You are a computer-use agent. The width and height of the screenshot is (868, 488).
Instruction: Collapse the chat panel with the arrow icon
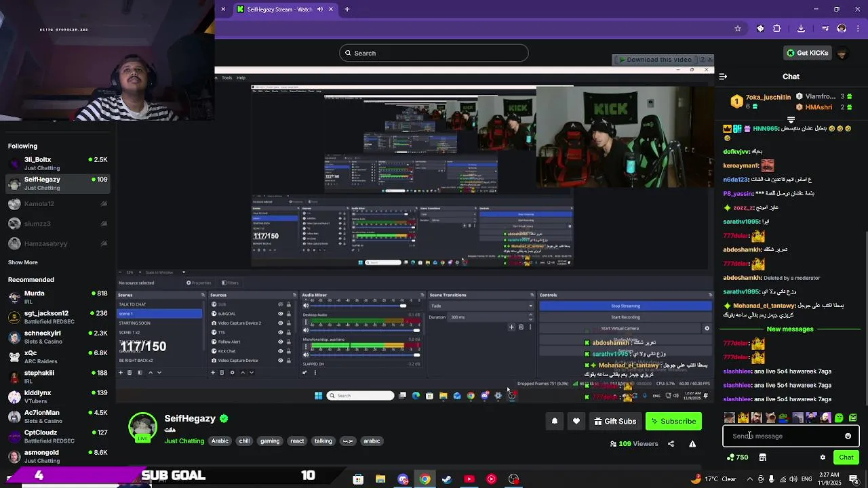[723, 77]
